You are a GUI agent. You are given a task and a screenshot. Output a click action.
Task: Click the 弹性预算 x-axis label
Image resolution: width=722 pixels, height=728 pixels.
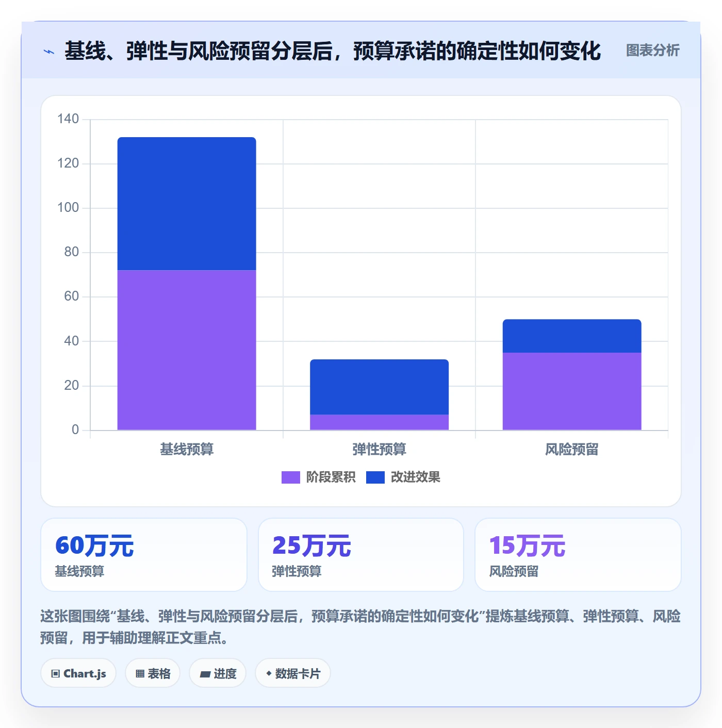coord(379,450)
